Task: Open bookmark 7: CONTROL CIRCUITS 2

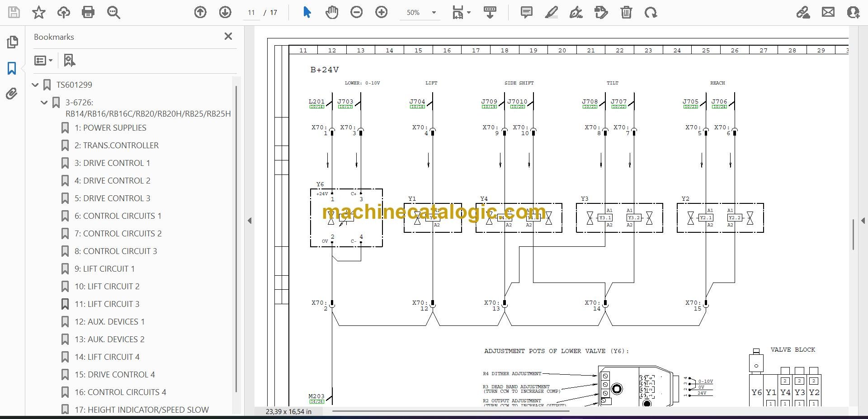Action: tap(118, 234)
